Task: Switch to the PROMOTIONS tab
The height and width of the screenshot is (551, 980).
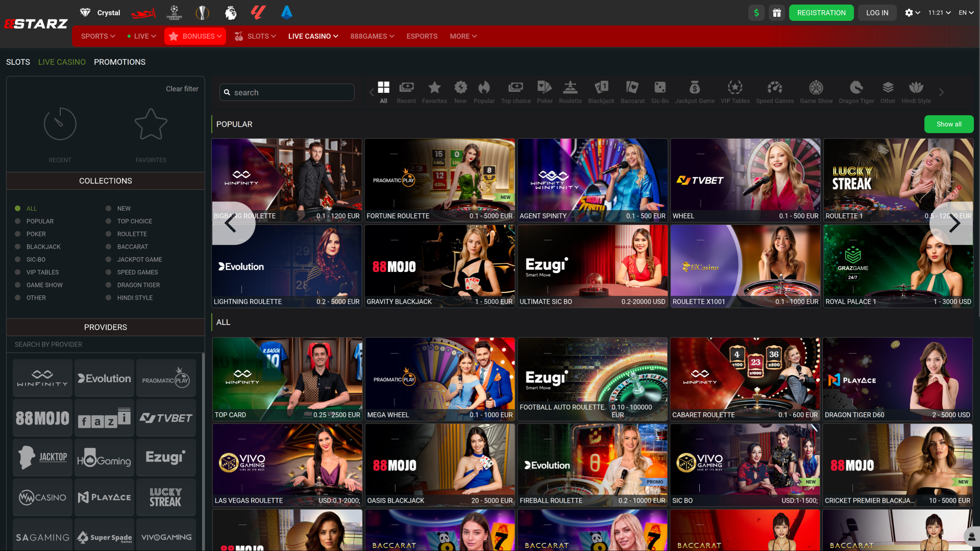Action: tap(119, 62)
